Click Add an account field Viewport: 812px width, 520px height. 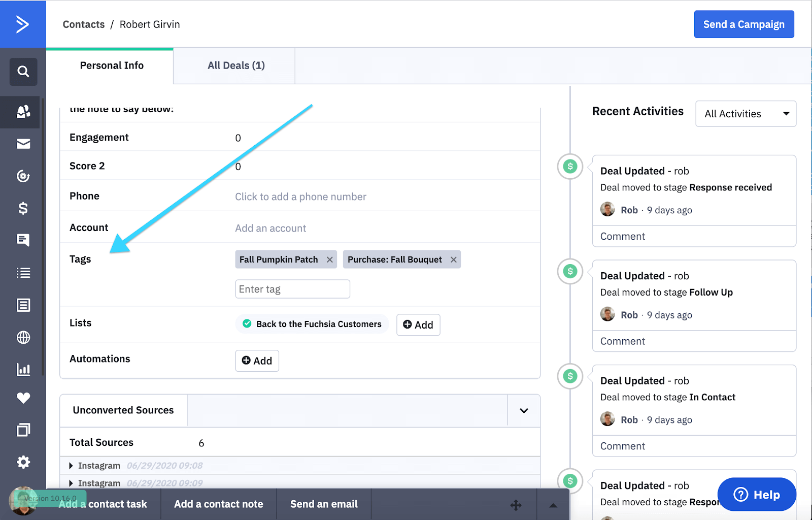point(270,228)
